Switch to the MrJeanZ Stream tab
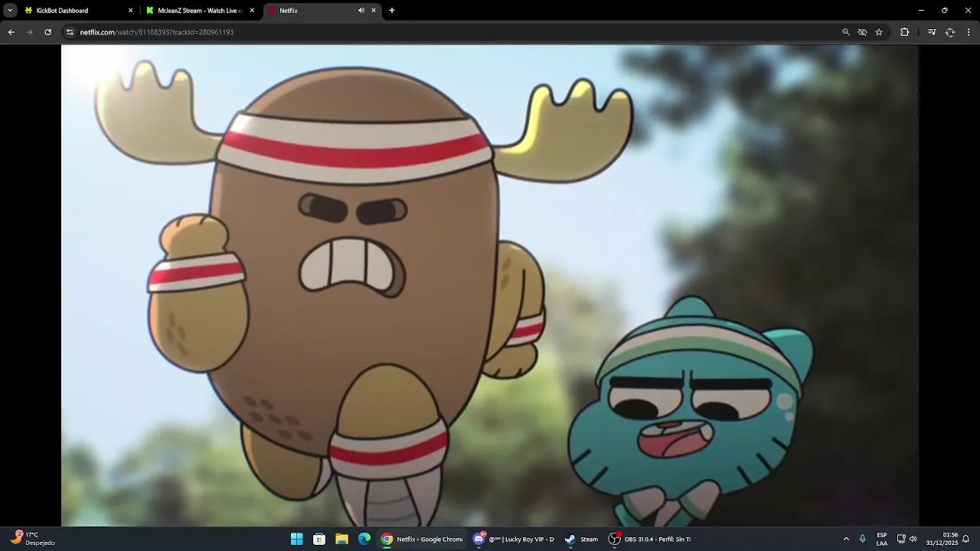980x551 pixels. tap(199, 11)
